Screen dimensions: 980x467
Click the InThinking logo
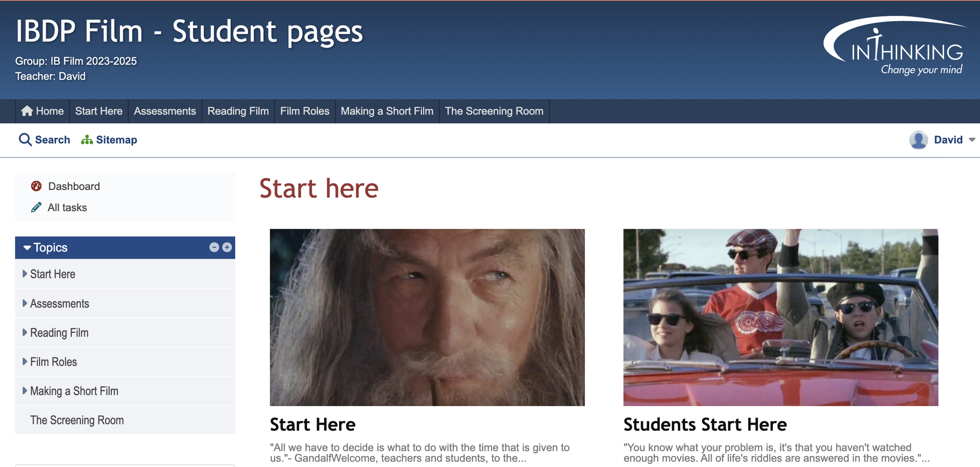[895, 46]
